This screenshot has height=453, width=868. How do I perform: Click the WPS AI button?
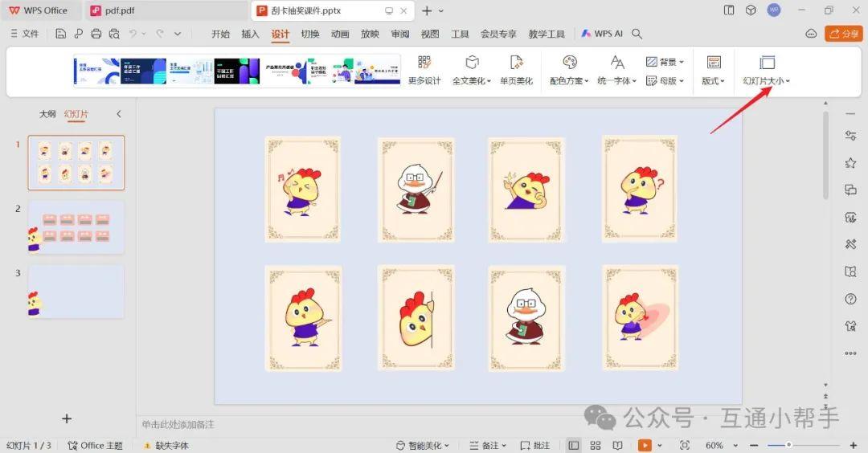coord(602,34)
